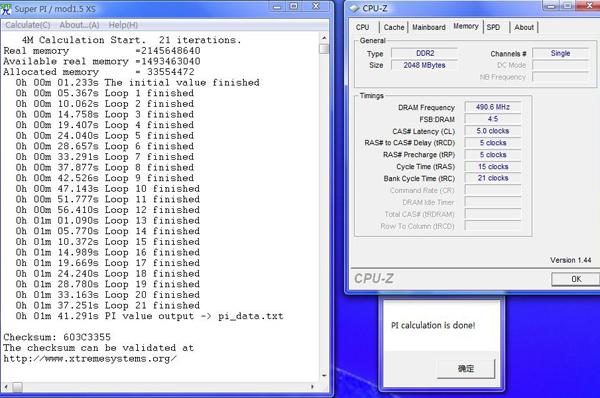This screenshot has width=600, height=398.
Task: Click the FSB:DRAM ratio value 4:5
Action: tap(492, 119)
